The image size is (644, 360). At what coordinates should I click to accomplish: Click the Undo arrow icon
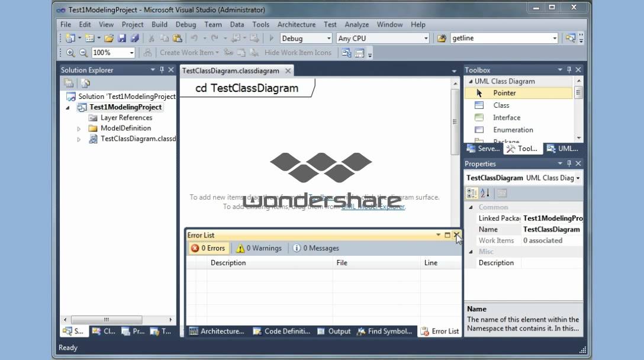point(194,38)
